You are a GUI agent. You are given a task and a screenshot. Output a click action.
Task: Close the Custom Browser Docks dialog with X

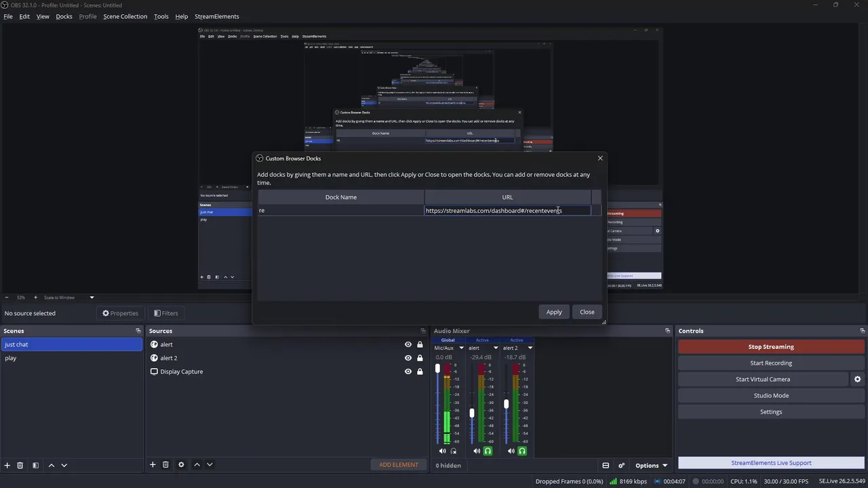tap(599, 158)
